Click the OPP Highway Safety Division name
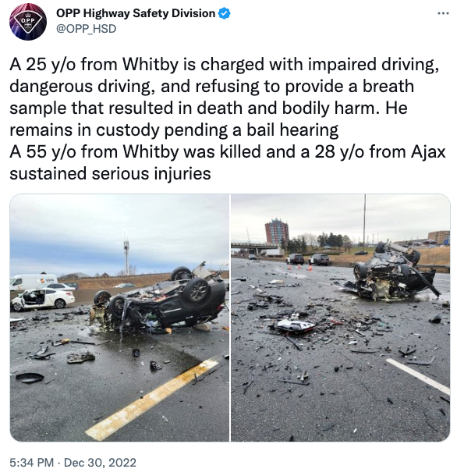 (x=136, y=13)
